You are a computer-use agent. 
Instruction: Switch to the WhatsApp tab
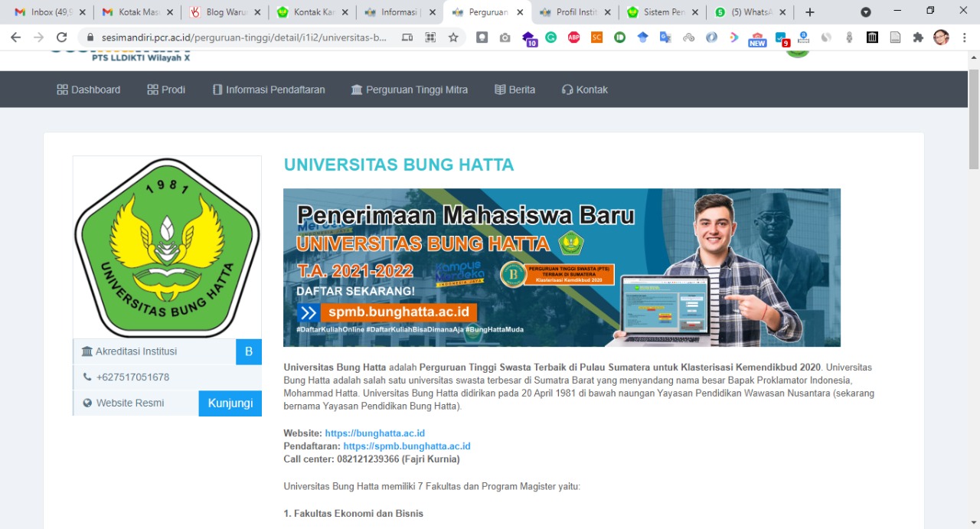[x=749, y=12]
